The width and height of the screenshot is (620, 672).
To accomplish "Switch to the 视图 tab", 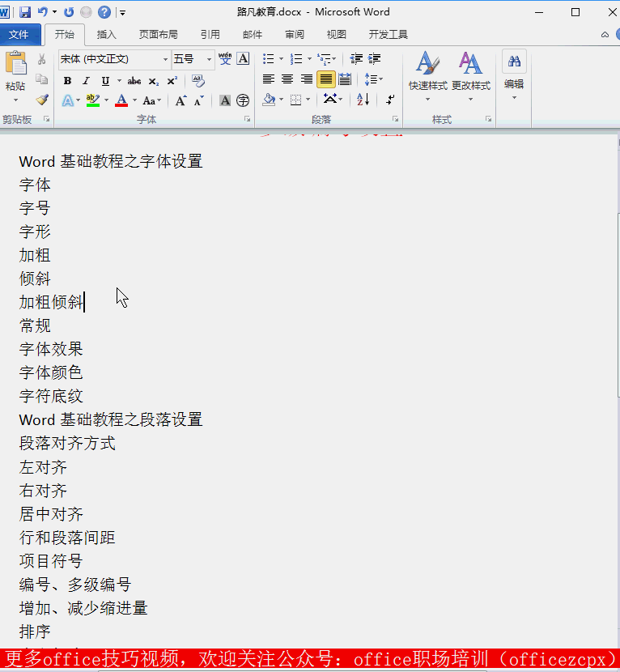I will point(336,34).
